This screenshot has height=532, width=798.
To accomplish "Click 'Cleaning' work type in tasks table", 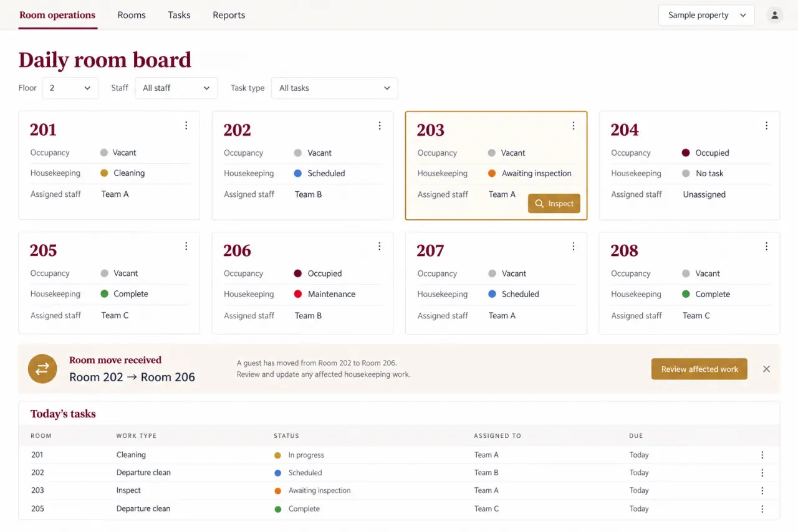I will (x=131, y=455).
